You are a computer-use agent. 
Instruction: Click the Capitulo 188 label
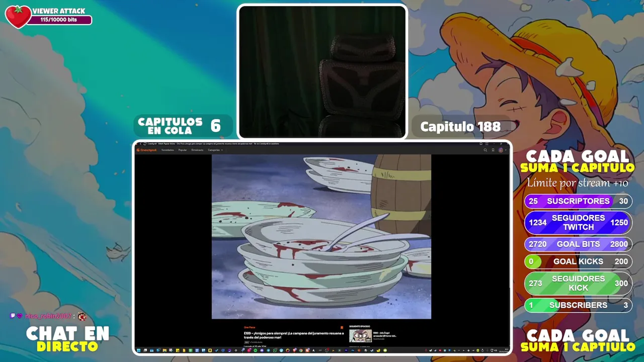pos(460,127)
